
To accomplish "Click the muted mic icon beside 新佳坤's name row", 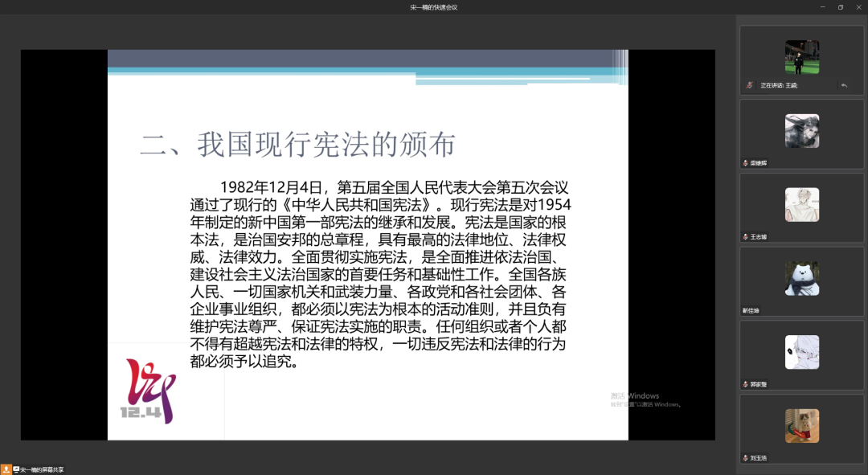I will (x=744, y=309).
